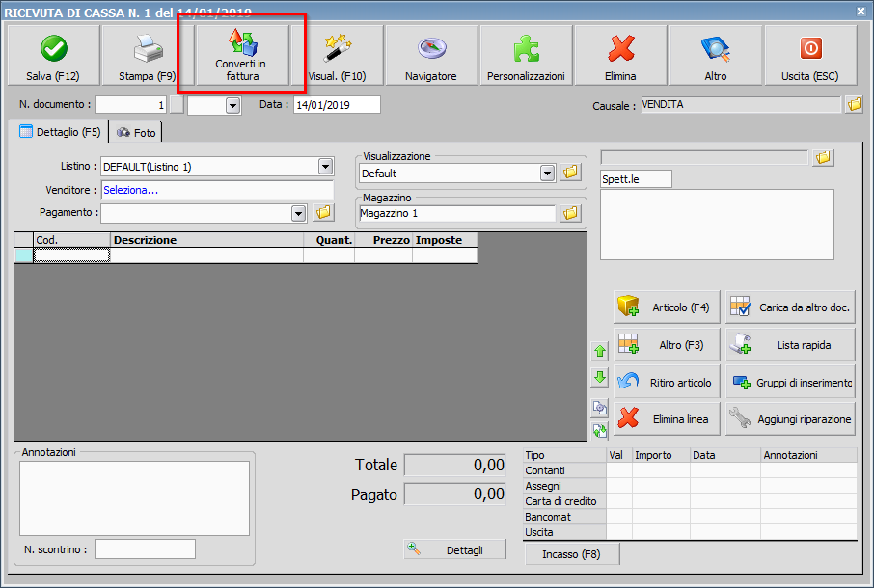Expand the Pagamento dropdown
The image size is (874, 588).
pyautogui.click(x=299, y=213)
